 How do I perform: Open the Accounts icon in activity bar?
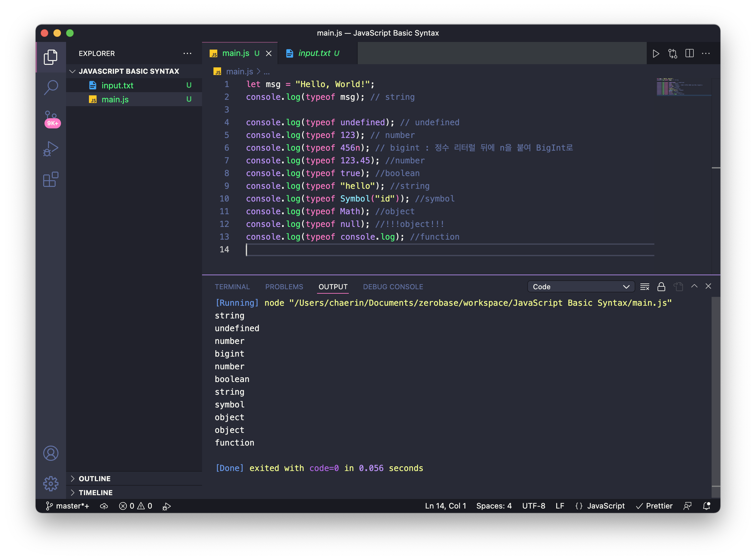tap(51, 453)
